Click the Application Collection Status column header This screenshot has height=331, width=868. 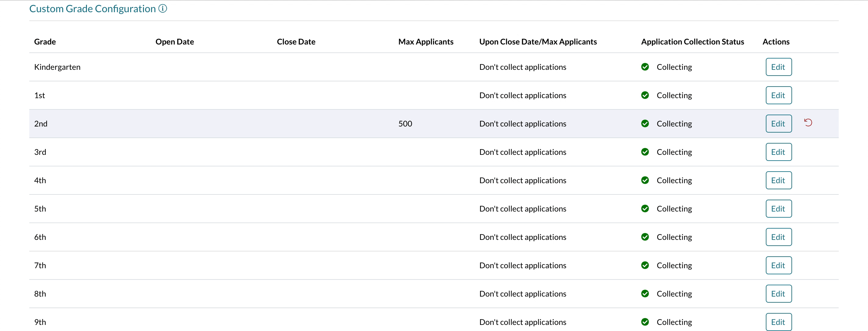(692, 42)
